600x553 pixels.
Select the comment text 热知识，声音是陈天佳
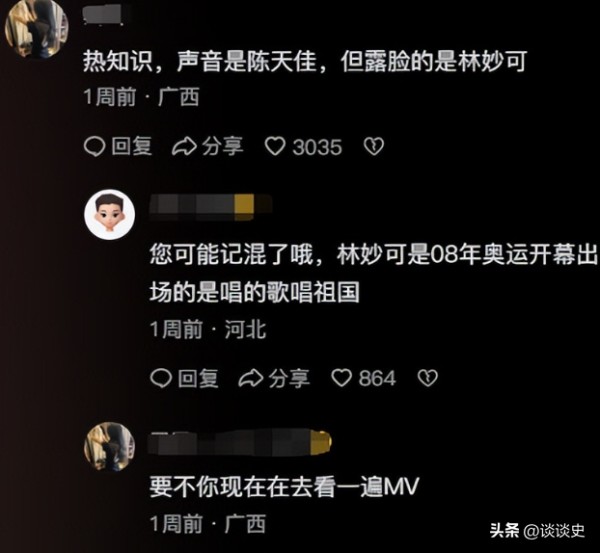pyautogui.click(x=200, y=62)
